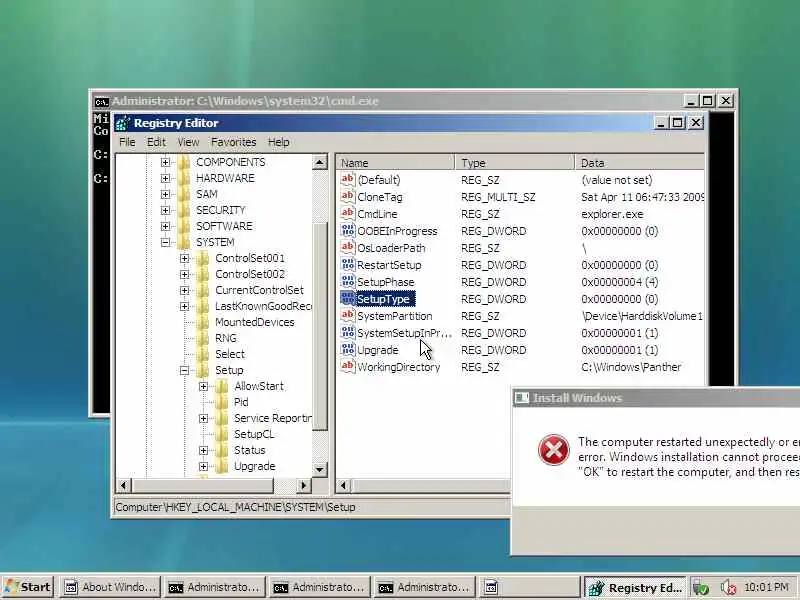The image size is (800, 600).
Task: Click the CmdLine string value icon
Action: (x=347, y=213)
